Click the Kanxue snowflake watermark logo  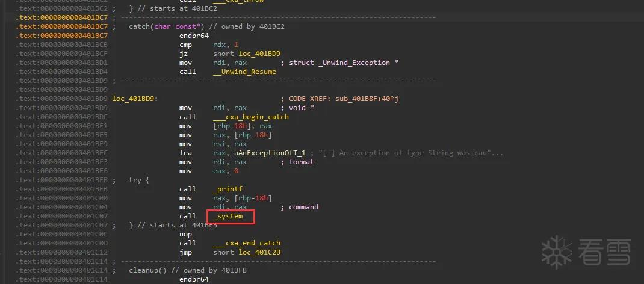(557, 252)
